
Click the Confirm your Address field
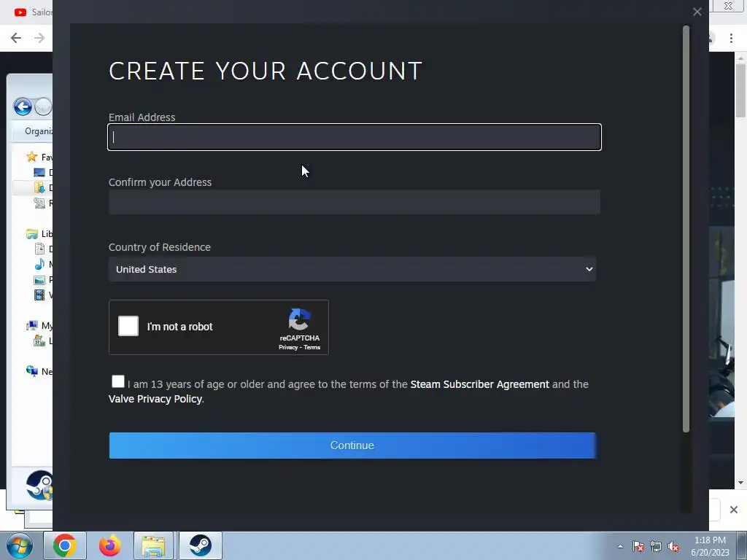[355, 202]
